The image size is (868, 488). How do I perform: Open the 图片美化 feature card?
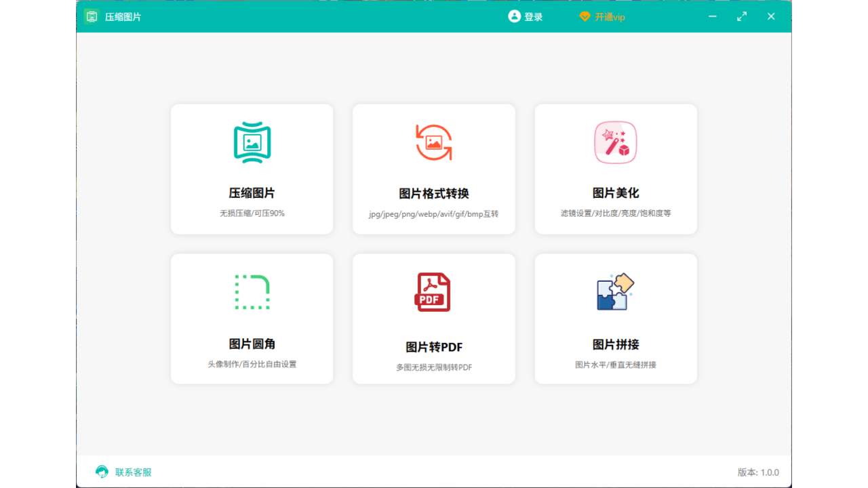(x=615, y=169)
